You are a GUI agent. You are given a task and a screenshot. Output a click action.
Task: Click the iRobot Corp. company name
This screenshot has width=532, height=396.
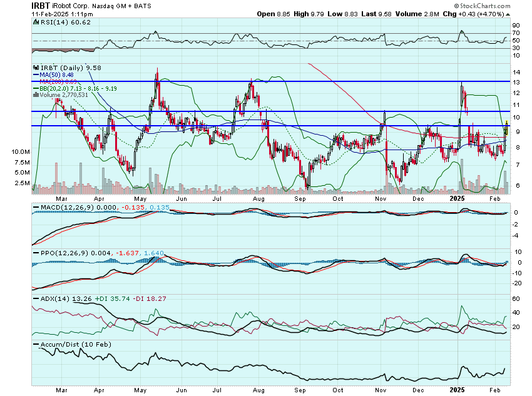[x=71, y=6]
